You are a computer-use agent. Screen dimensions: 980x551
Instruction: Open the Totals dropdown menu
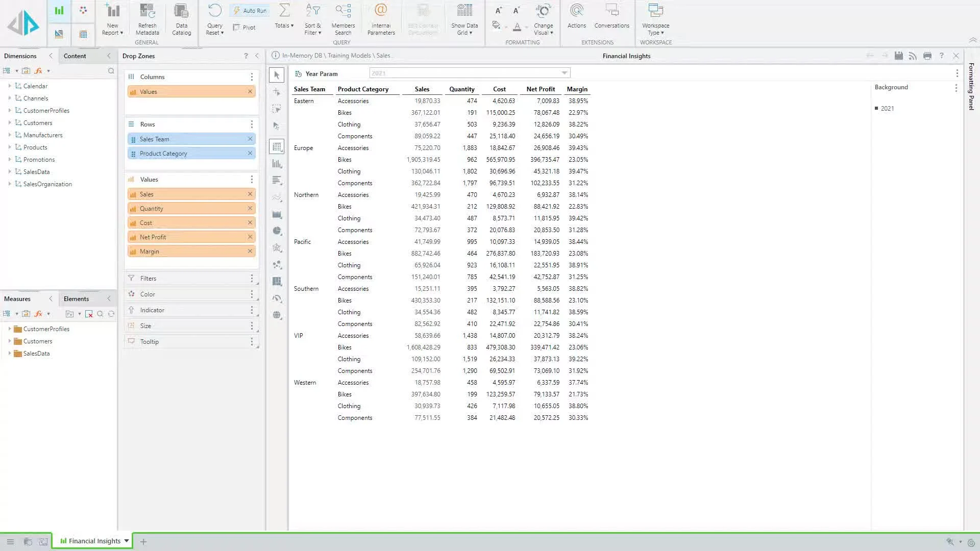(284, 26)
